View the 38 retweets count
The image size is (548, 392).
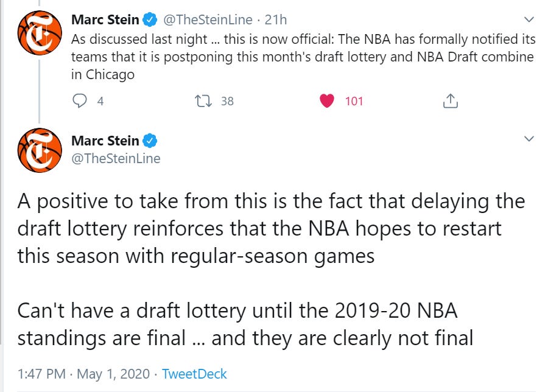pos(227,101)
